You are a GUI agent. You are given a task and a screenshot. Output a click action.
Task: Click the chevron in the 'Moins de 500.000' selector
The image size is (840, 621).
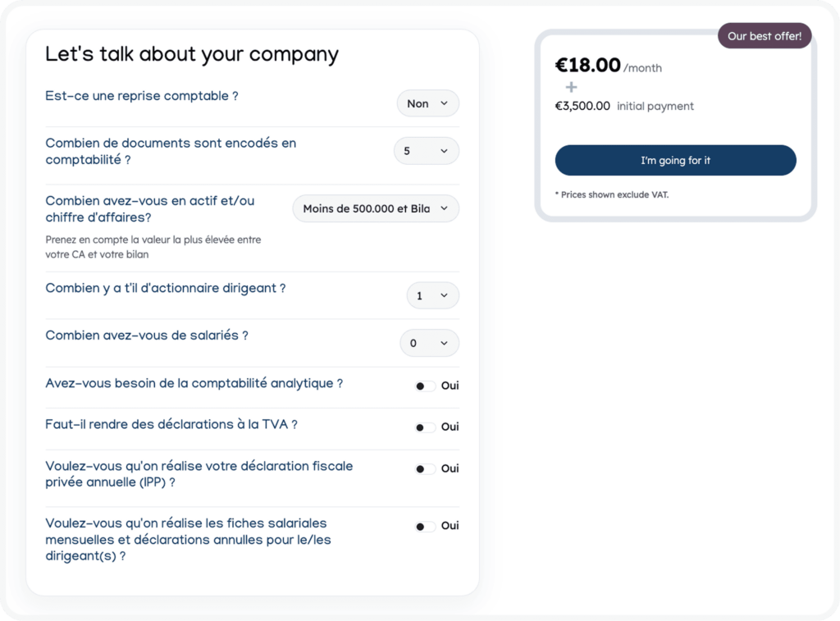click(x=444, y=208)
